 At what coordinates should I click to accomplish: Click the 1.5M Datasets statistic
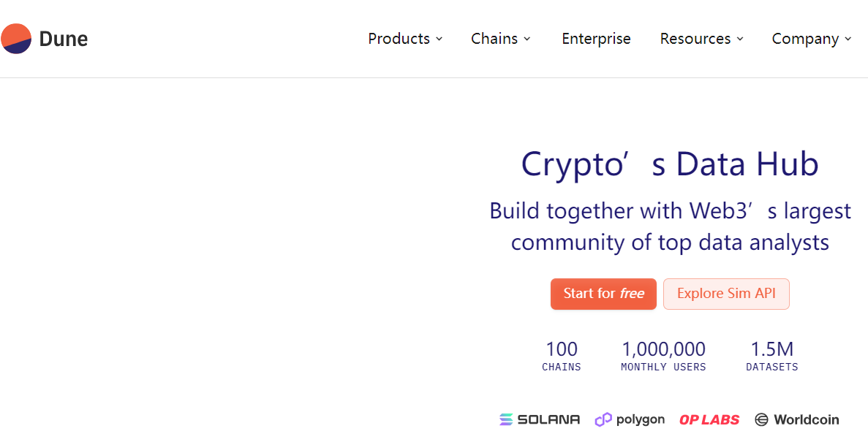772,356
